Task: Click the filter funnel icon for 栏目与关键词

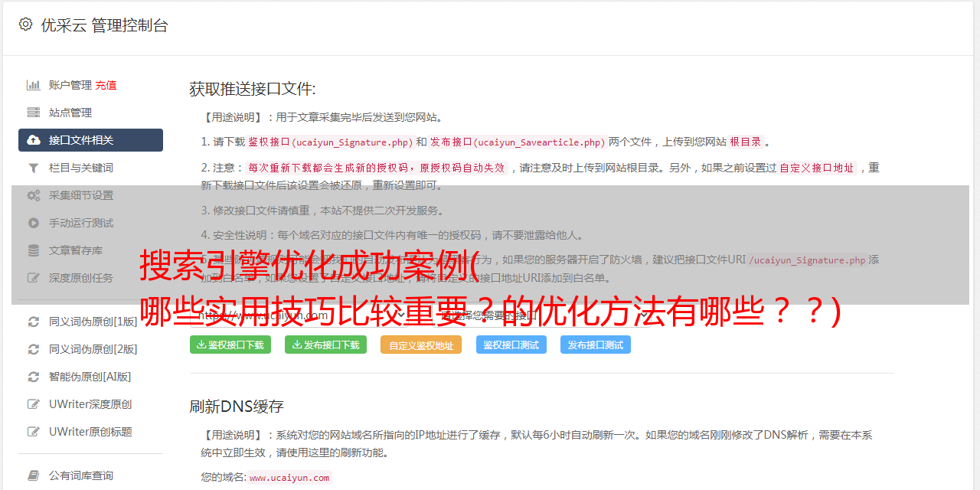Action: click(34, 168)
